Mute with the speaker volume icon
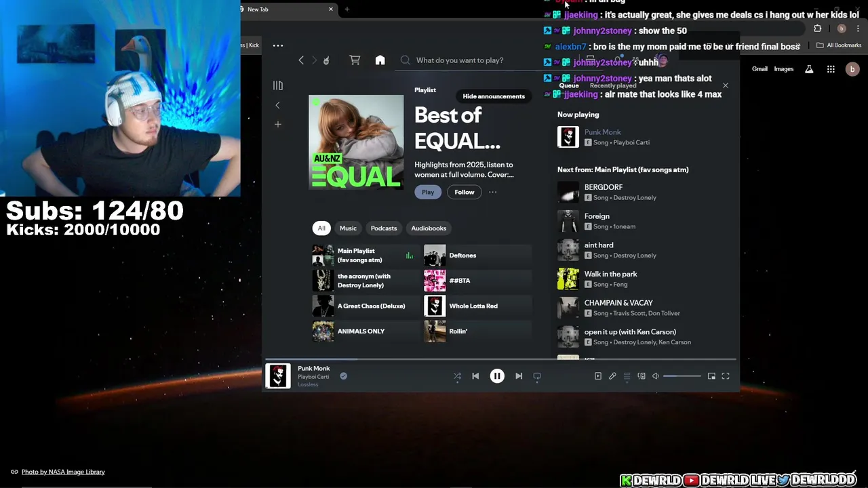The image size is (868, 488). [656, 376]
